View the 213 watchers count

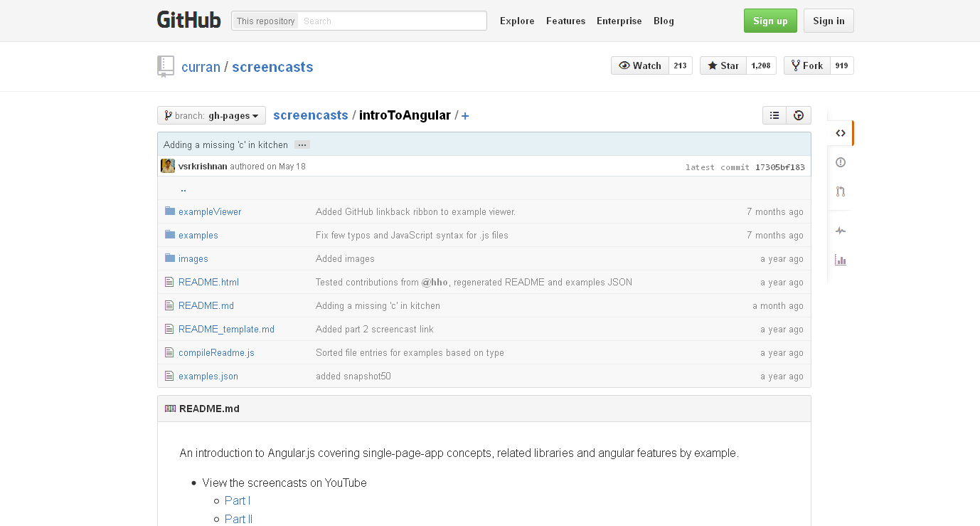pos(681,65)
